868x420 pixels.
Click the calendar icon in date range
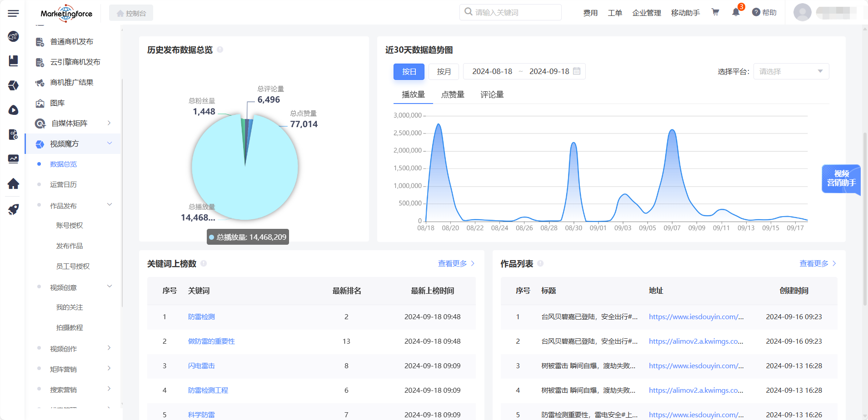point(577,71)
